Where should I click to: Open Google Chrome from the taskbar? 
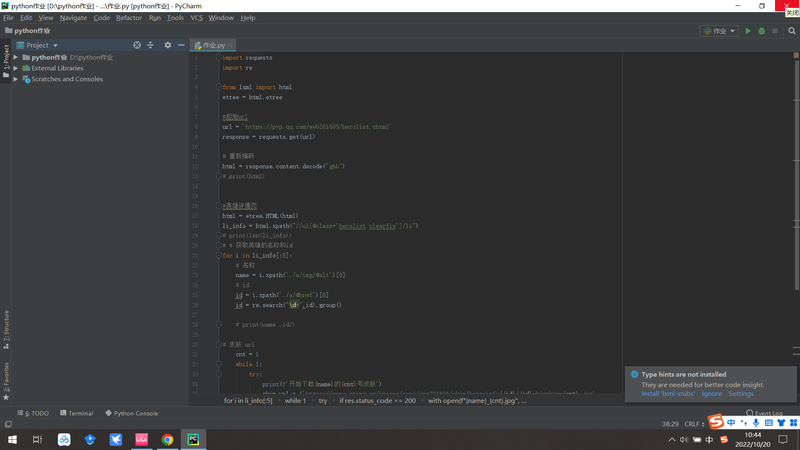167,440
